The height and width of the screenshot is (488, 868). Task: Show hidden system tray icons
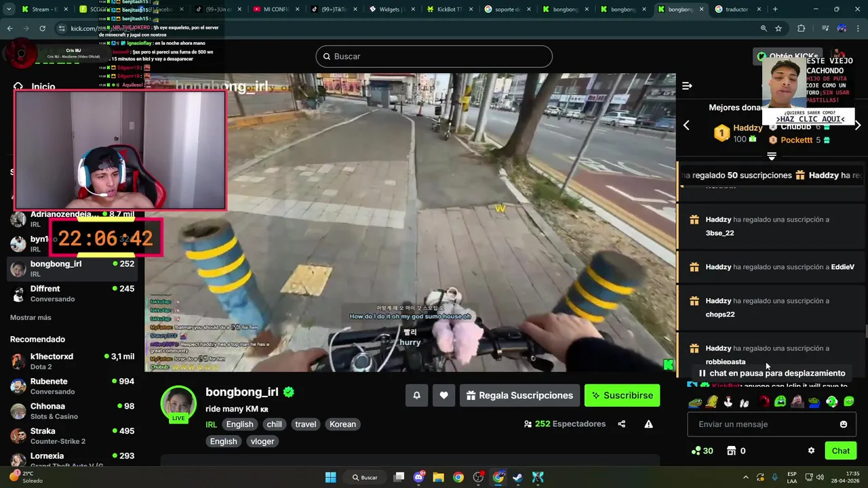click(x=745, y=477)
